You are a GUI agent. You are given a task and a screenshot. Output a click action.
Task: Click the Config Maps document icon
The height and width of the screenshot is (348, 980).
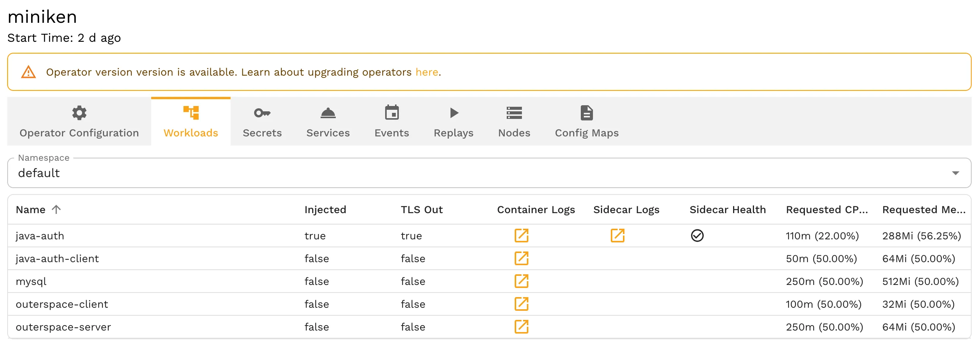(586, 112)
